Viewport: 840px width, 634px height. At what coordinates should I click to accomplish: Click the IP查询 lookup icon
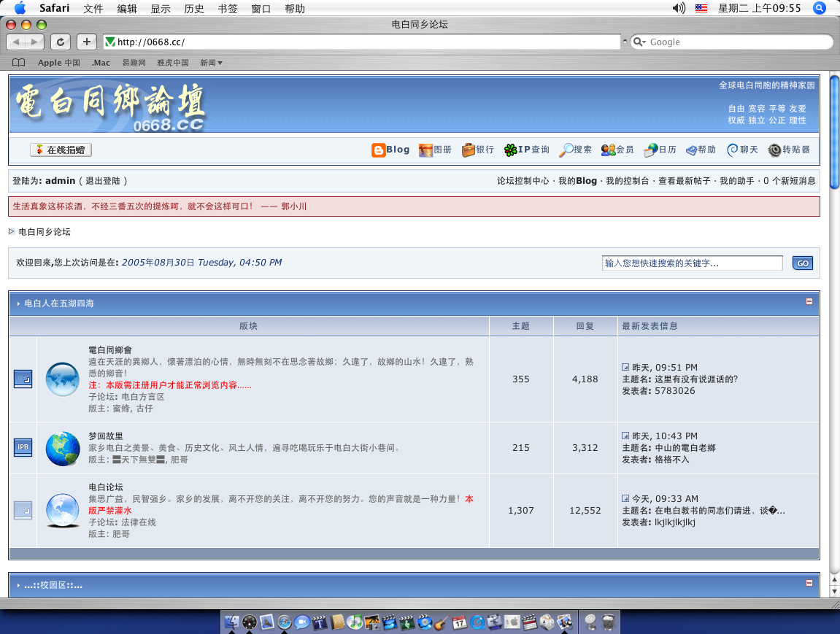click(511, 150)
